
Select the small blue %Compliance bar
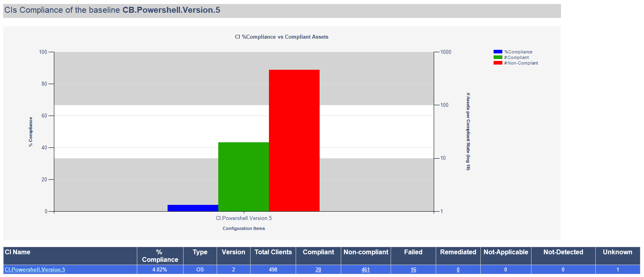pos(193,208)
